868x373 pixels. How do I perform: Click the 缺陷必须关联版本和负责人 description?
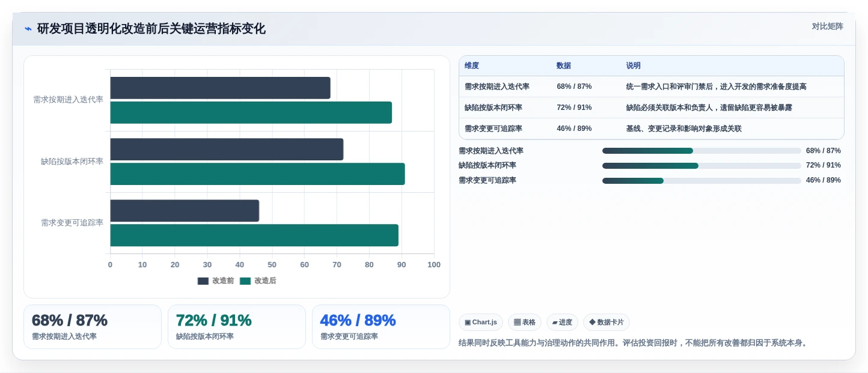point(709,108)
